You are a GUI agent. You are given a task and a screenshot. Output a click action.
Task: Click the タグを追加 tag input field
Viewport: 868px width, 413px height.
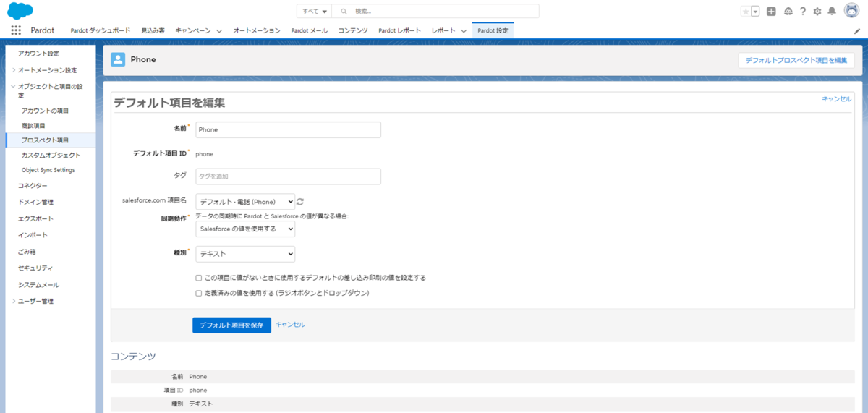pyautogui.click(x=288, y=176)
